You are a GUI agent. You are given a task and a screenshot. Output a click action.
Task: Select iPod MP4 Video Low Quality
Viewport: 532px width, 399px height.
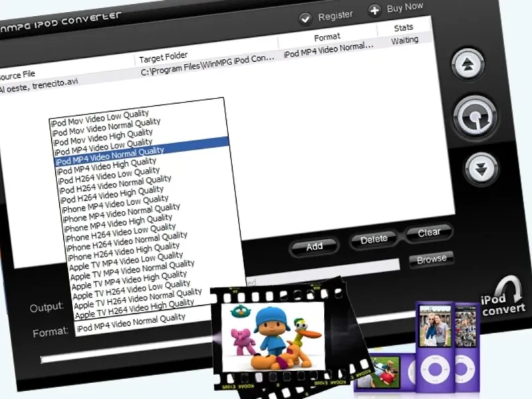point(104,146)
